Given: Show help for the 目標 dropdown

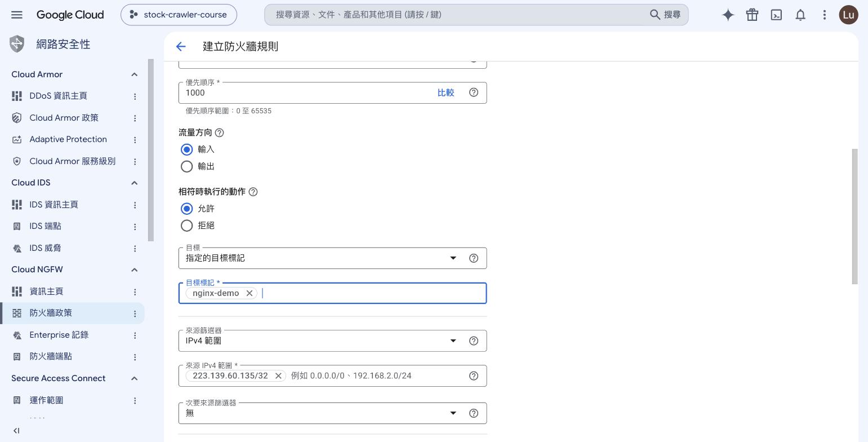Looking at the screenshot, I should 474,258.
